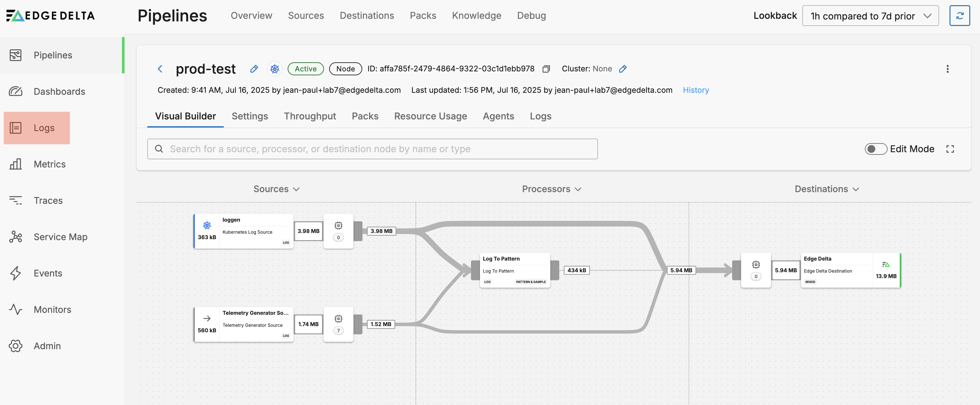The height and width of the screenshot is (405, 980).
Task: Open the Lookback time range dropdown
Action: coord(870,16)
